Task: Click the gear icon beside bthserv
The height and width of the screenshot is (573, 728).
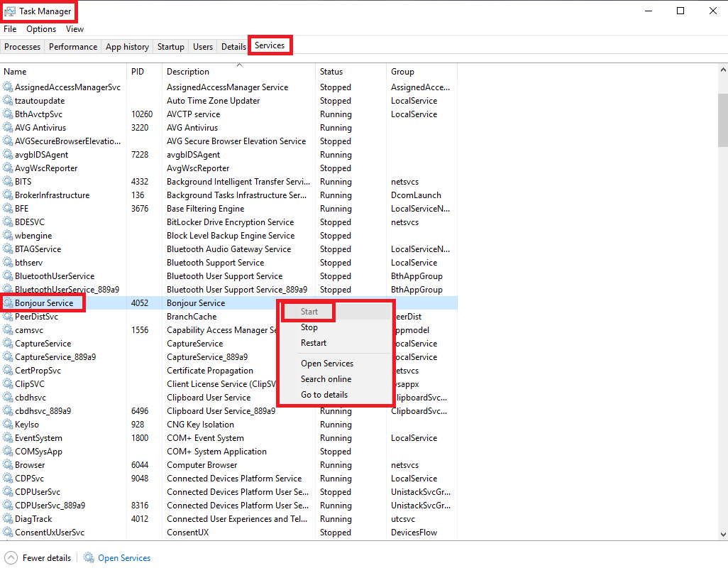Action: 7,262
